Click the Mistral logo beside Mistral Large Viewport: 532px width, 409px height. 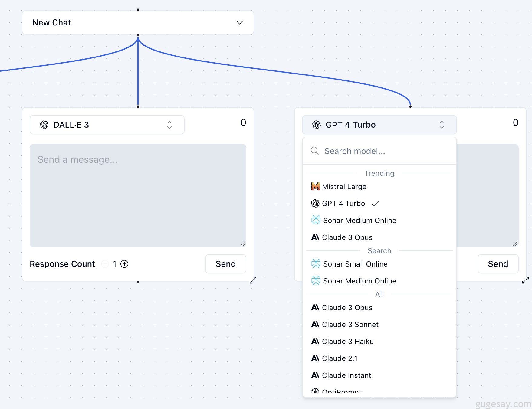click(x=315, y=186)
